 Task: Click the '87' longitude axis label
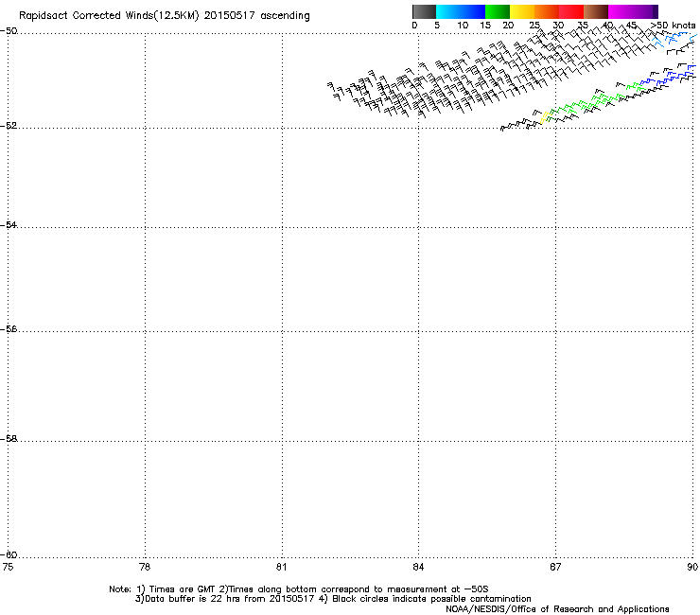pyautogui.click(x=555, y=567)
